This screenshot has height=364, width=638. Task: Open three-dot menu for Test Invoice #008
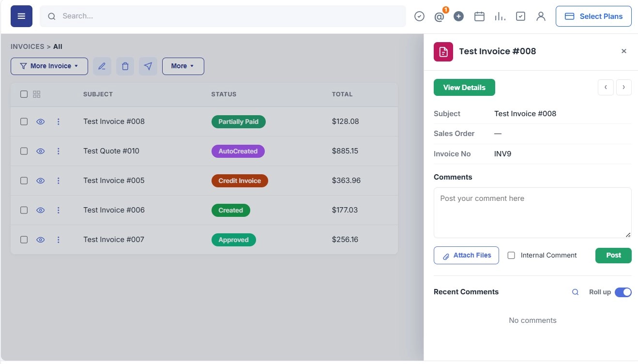[59, 122]
